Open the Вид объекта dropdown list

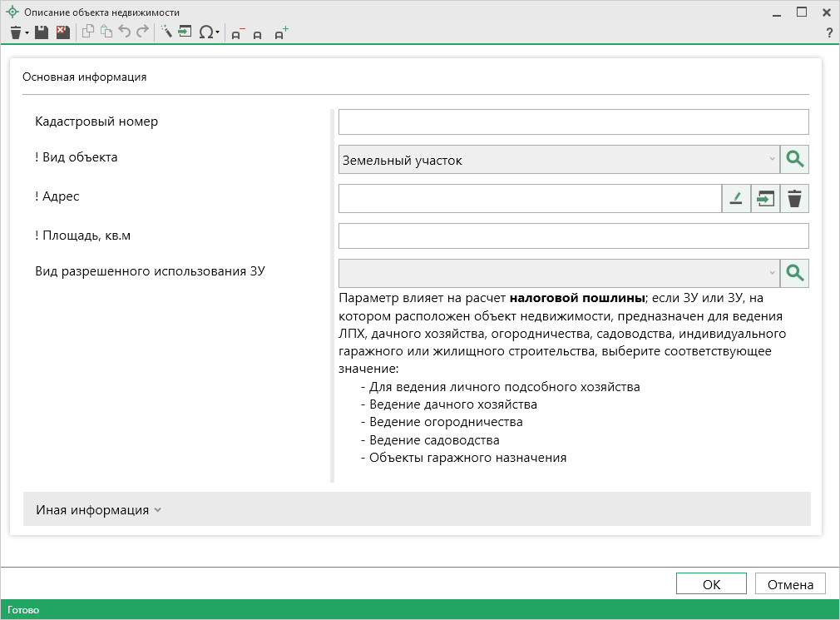[771, 160]
